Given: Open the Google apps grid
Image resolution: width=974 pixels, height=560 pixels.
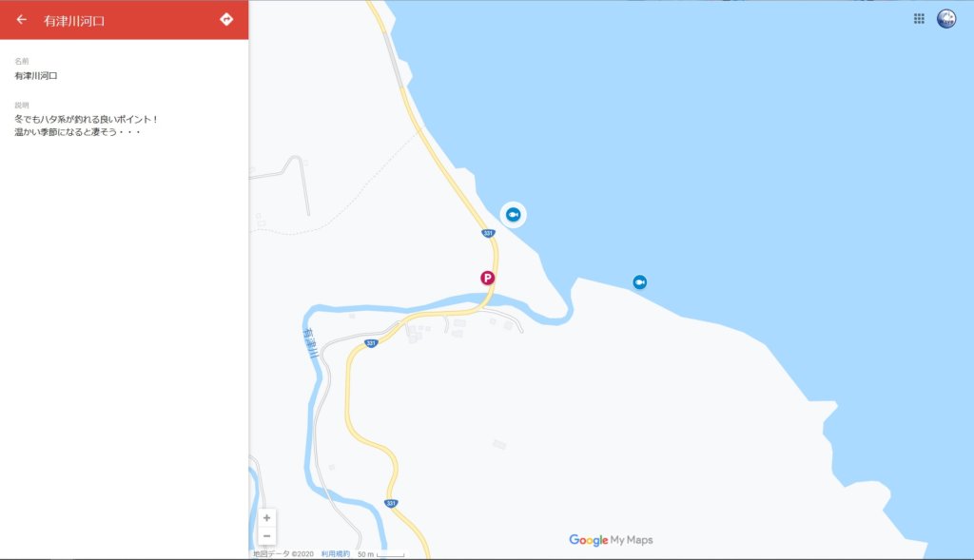Looking at the screenshot, I should coord(920,19).
